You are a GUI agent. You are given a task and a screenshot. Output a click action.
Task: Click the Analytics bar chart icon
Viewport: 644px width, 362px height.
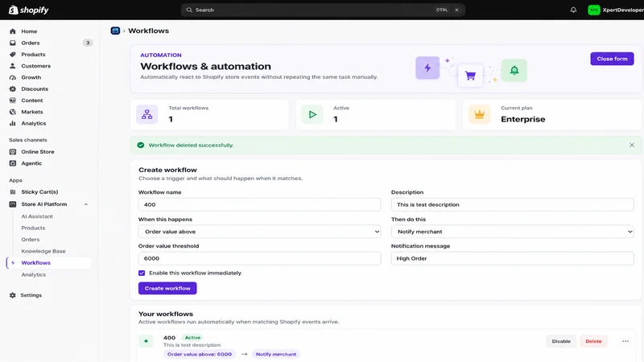coord(13,123)
